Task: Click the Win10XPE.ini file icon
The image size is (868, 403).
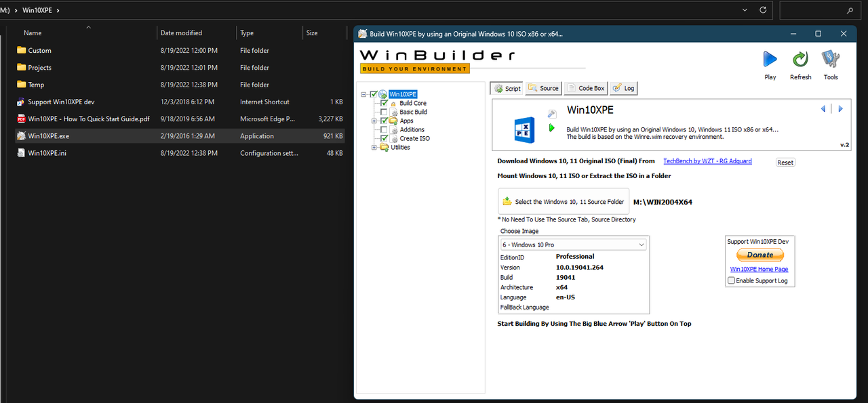Action: [x=21, y=152]
